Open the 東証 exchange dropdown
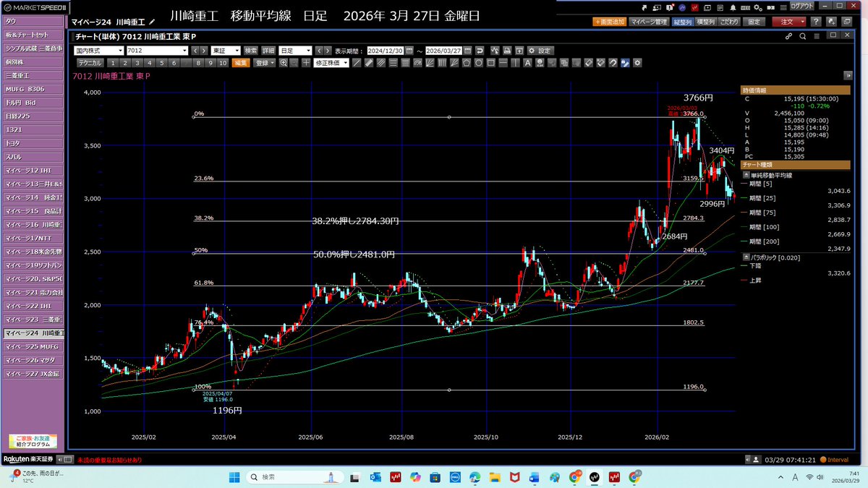This screenshot has width=868, height=488. (225, 51)
